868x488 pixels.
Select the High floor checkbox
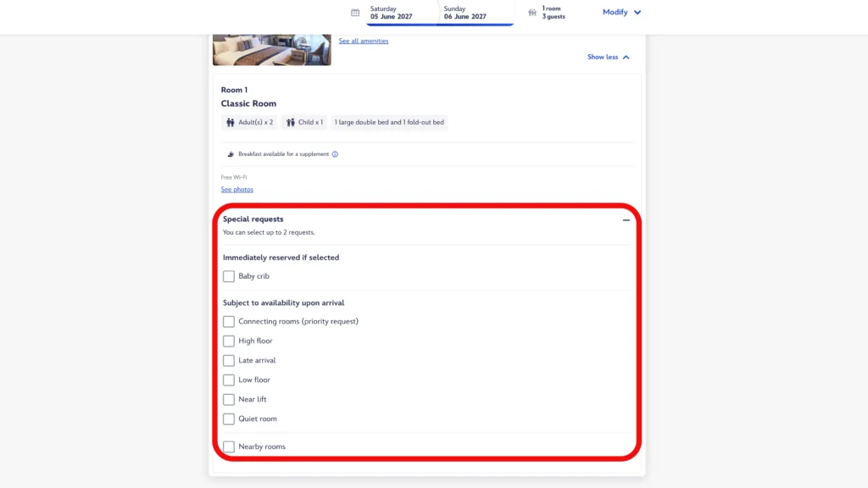coord(229,341)
